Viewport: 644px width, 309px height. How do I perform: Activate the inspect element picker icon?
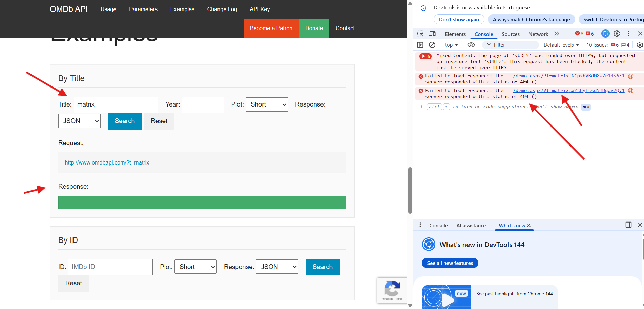tap(420, 34)
